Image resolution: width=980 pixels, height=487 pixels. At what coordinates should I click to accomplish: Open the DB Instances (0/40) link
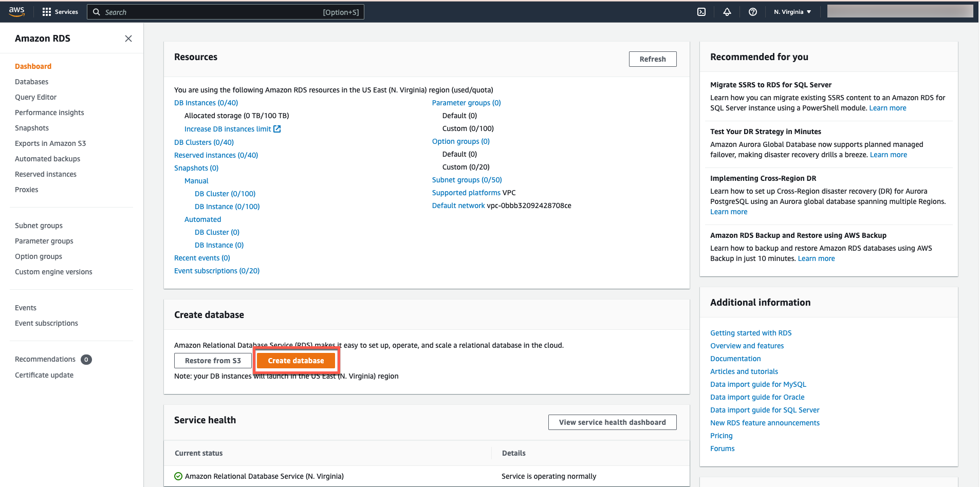(206, 103)
